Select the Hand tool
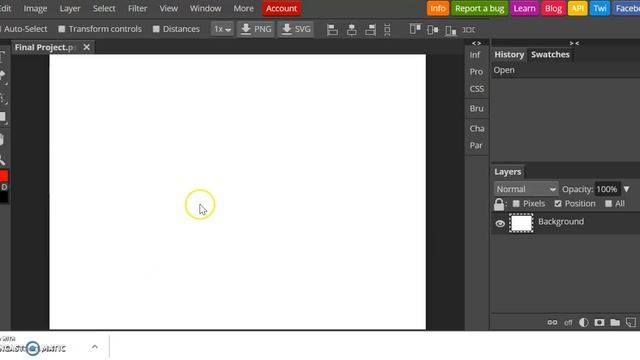 coord(2,140)
